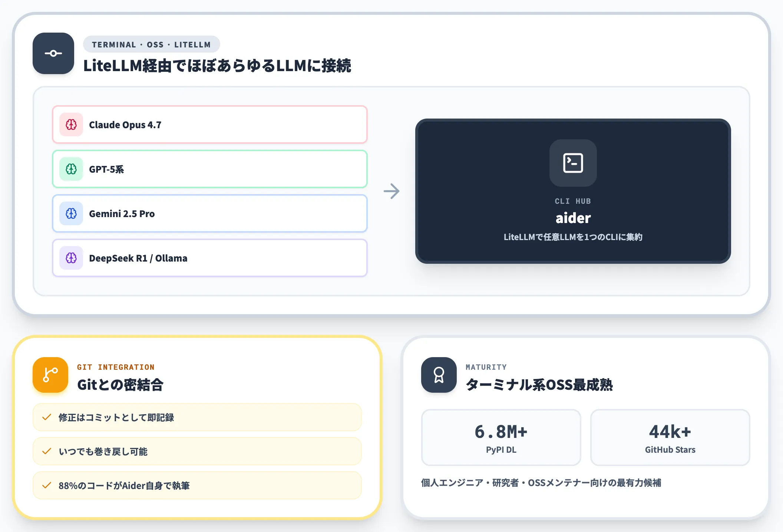The image size is (783, 532).
Task: Click the 88%のコードがAider自身で執筆 row
Action: coord(197,485)
